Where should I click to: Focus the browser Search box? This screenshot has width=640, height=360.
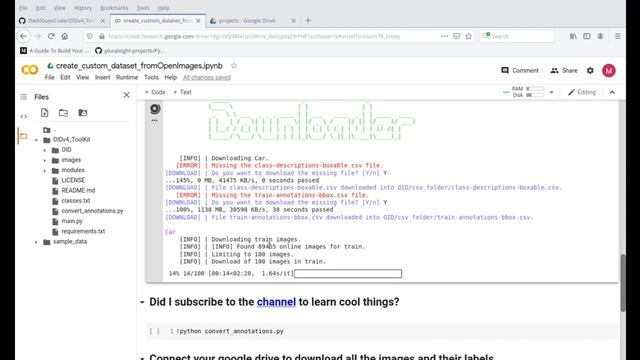tap(517, 36)
